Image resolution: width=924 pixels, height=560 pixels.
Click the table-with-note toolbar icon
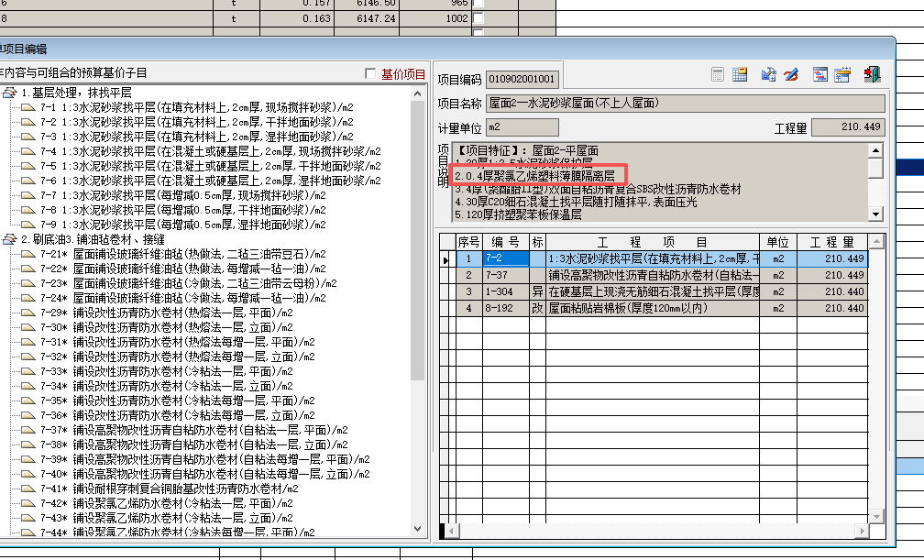click(740, 74)
